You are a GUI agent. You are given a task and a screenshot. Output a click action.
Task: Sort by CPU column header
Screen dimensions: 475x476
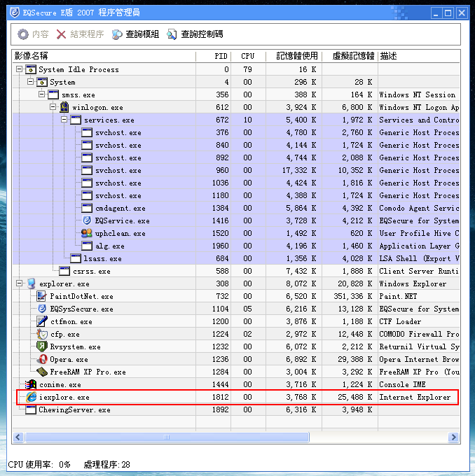(x=248, y=56)
